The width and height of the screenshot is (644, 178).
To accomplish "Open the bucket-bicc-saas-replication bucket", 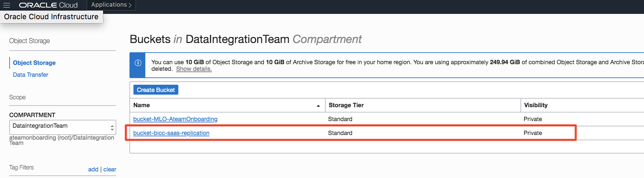I will point(171,133).
